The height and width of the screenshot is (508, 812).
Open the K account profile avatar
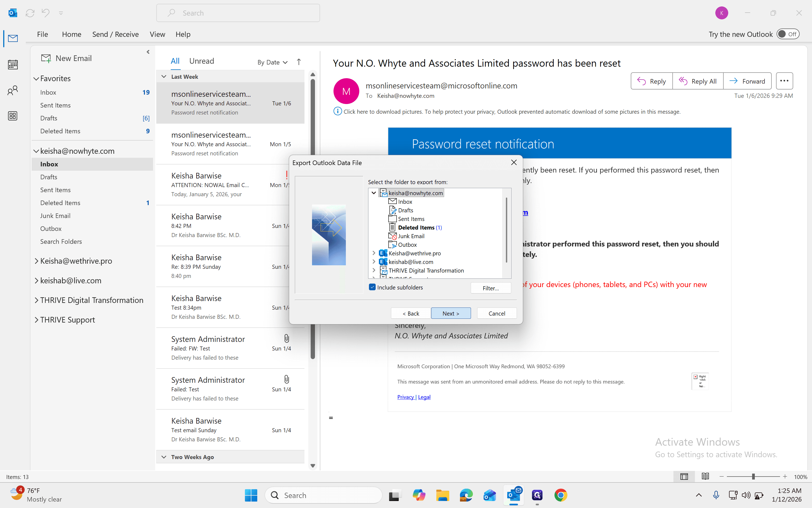[x=722, y=13]
